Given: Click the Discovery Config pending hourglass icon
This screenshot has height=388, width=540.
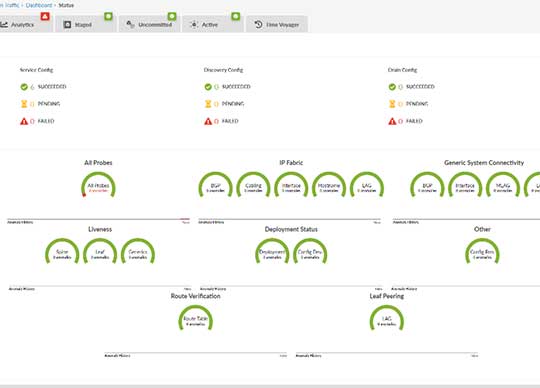Looking at the screenshot, I should pyautogui.click(x=208, y=104).
